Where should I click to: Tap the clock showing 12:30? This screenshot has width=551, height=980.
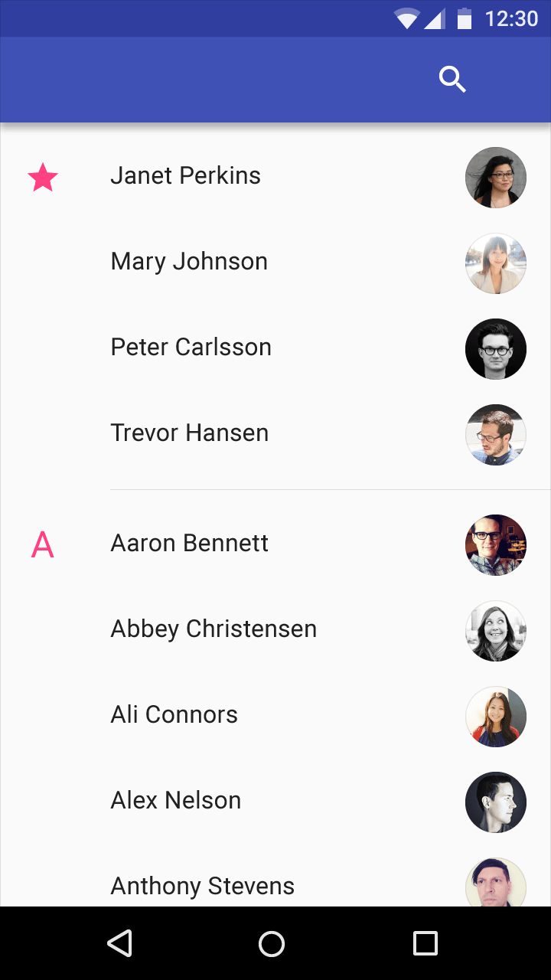coord(512,18)
